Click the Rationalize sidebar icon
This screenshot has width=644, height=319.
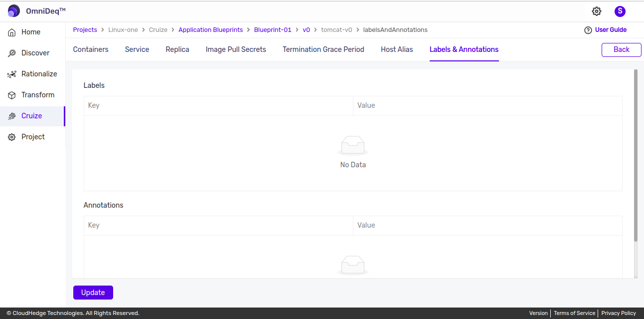12,74
